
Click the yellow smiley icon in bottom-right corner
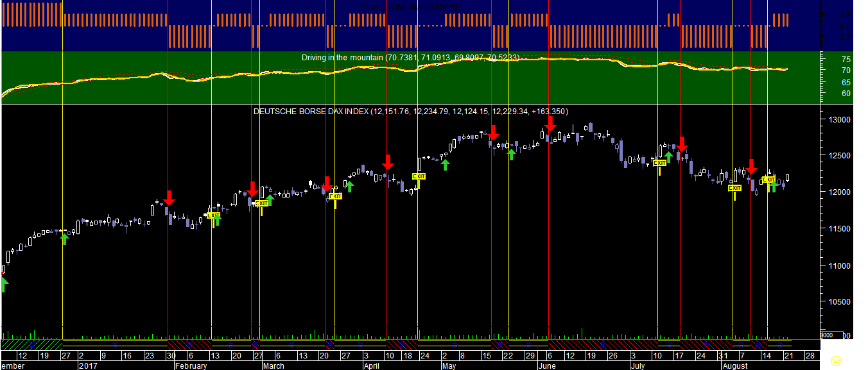click(835, 361)
